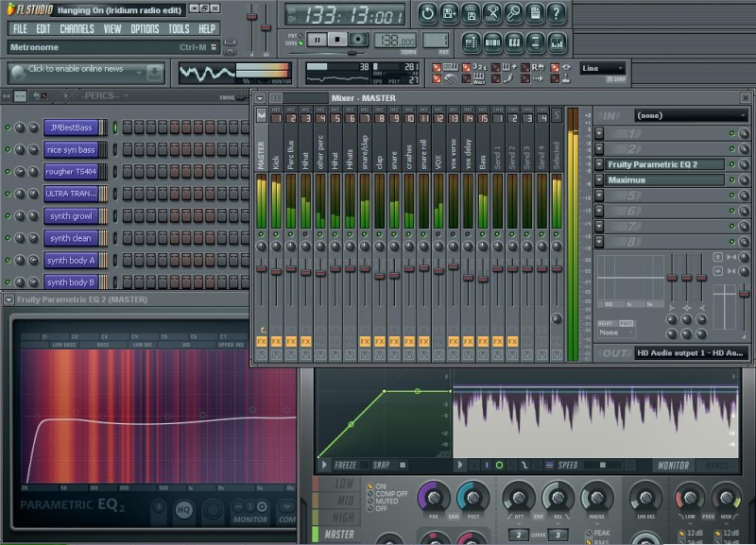Open the mixer input (none) dropdown
Image resolution: width=756 pixels, height=545 pixels.
[x=691, y=115]
